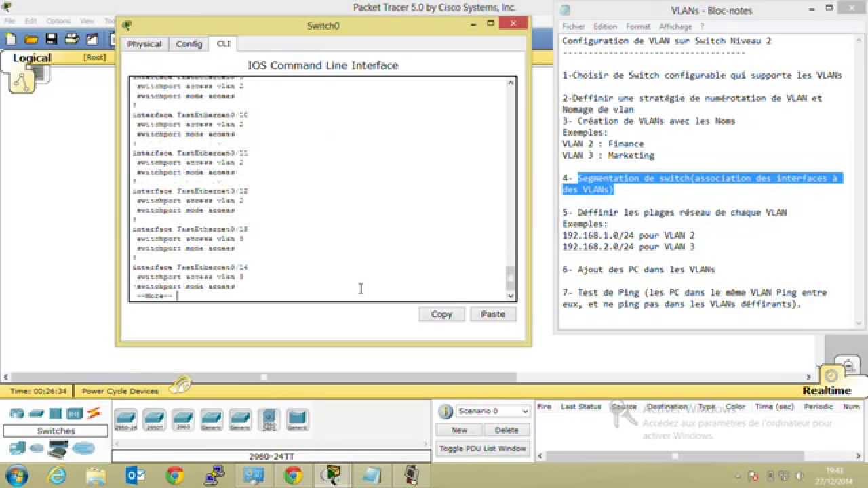The image size is (868, 488).
Task: Switch to the Config tab in Switch0
Action: (x=189, y=44)
